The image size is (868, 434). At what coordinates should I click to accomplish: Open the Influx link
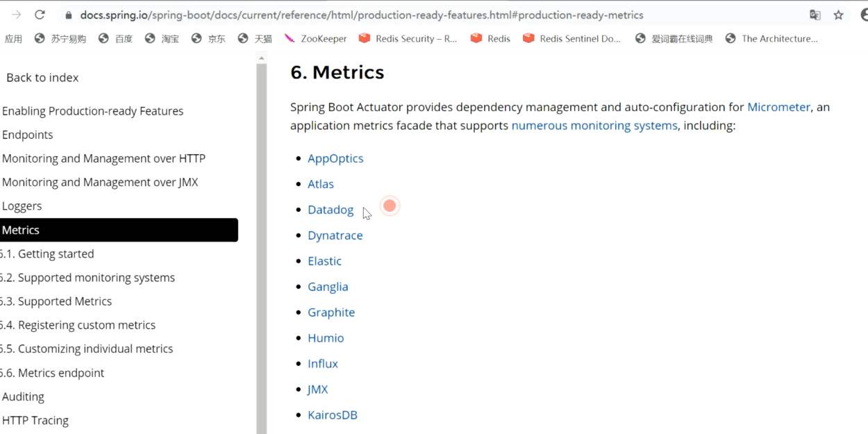coord(323,364)
